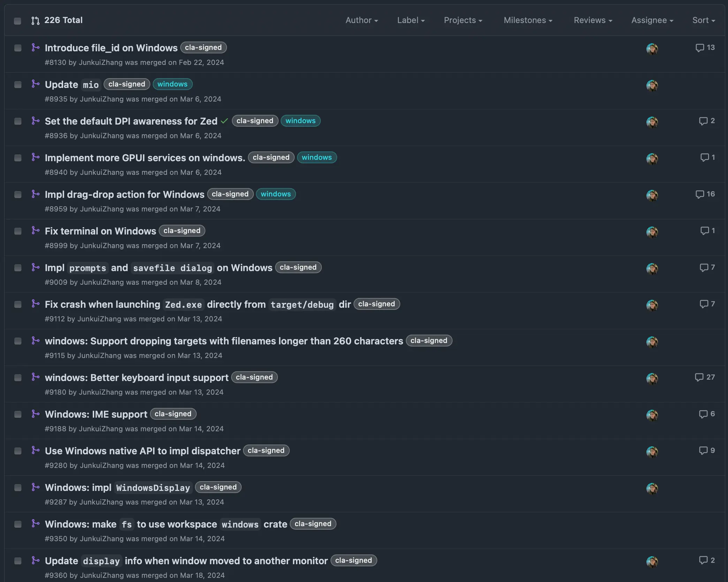This screenshot has height=582, width=728.
Task: Tick checkbox for Windows: impl WindowsDisplay PR
Action: (x=18, y=488)
